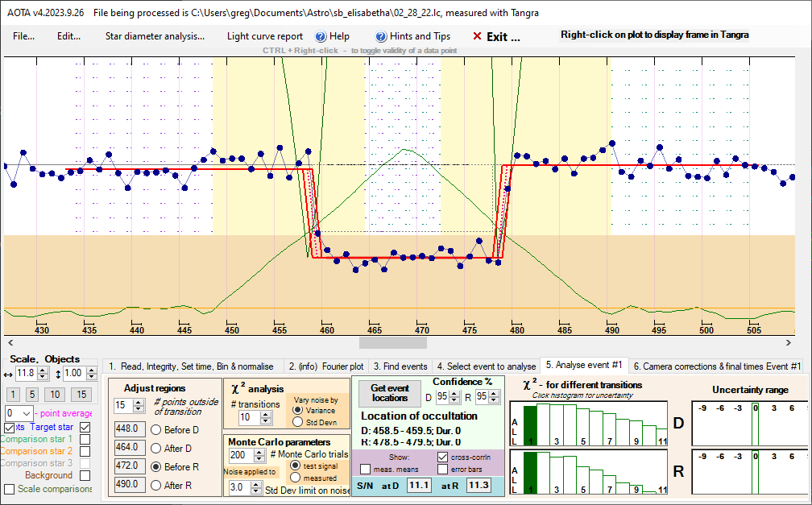Toggle the cross-corrln checkbox
Viewport: 812px width, 505px height.
[x=442, y=457]
